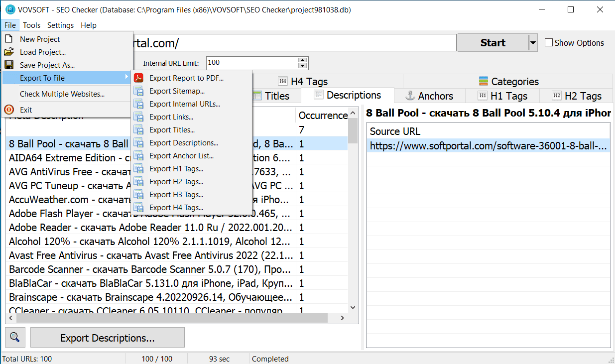Switch to the H1 Tags tab
Screen dimensions: 615x364
(502, 96)
